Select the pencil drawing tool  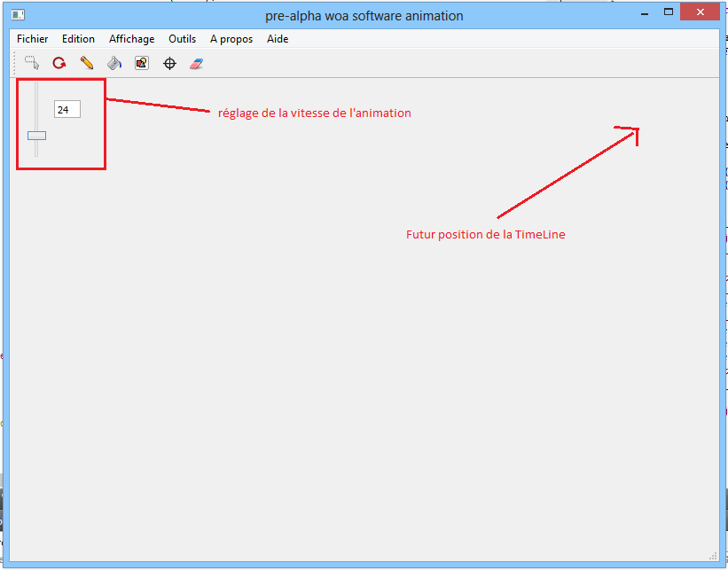point(86,63)
